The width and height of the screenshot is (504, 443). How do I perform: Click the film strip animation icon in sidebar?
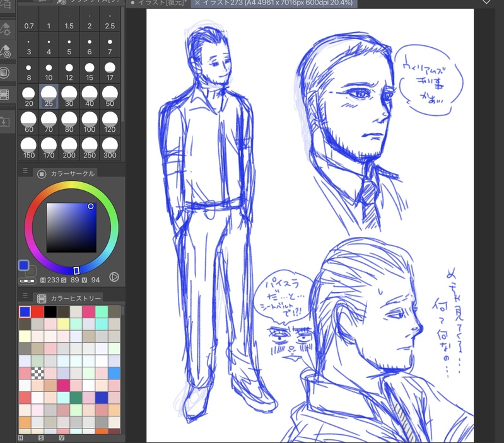[4, 95]
